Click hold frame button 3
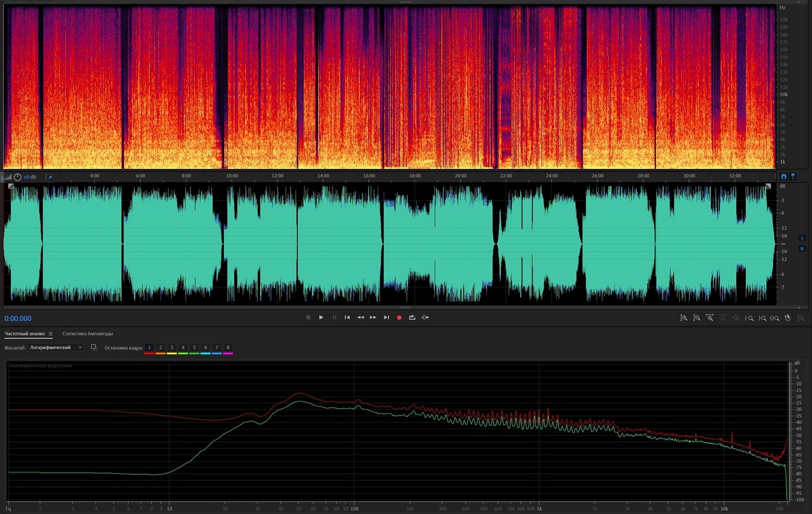The image size is (812, 514). 172,348
